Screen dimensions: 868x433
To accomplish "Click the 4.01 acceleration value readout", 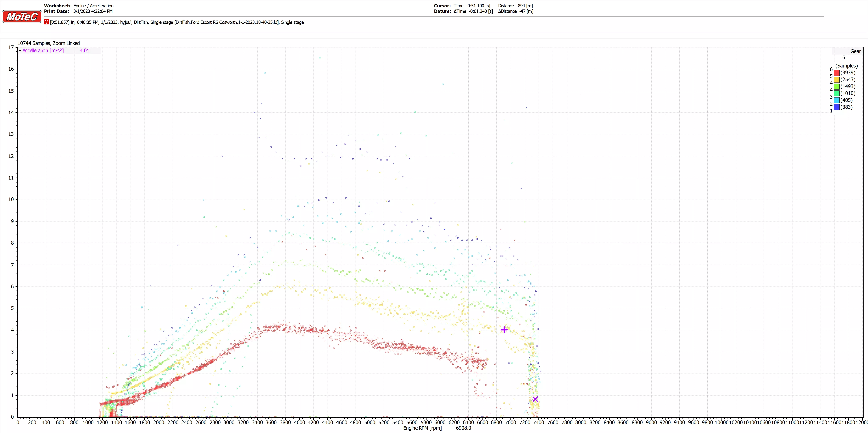I will click(84, 51).
